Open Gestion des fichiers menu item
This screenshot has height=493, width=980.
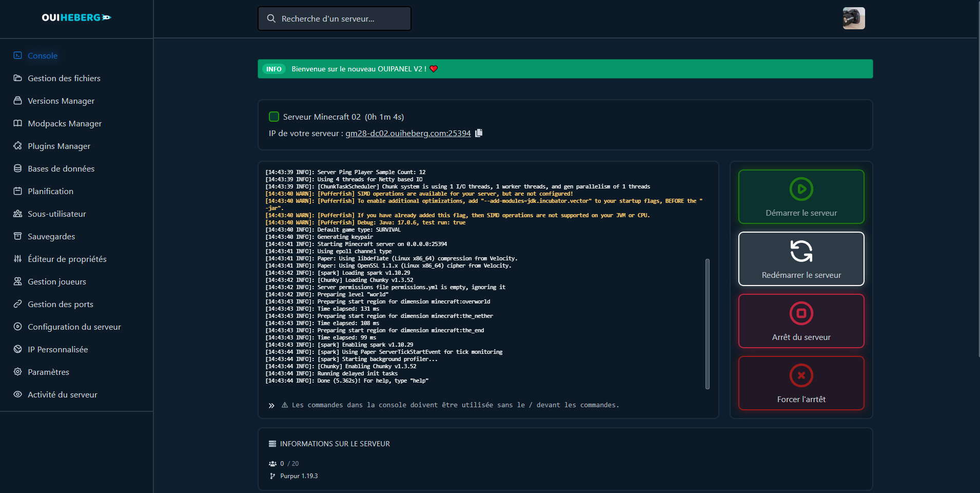click(x=64, y=78)
